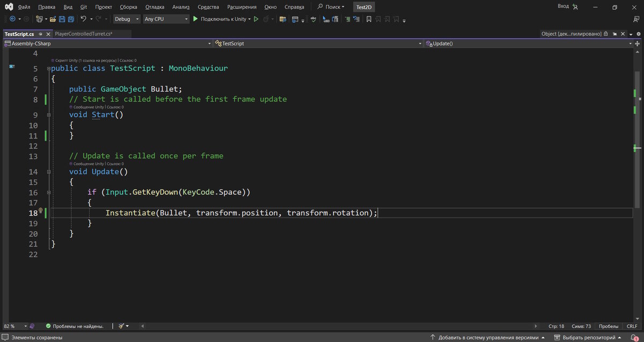Click the Вход sign-in link
The height and width of the screenshot is (342, 644).
563,6
